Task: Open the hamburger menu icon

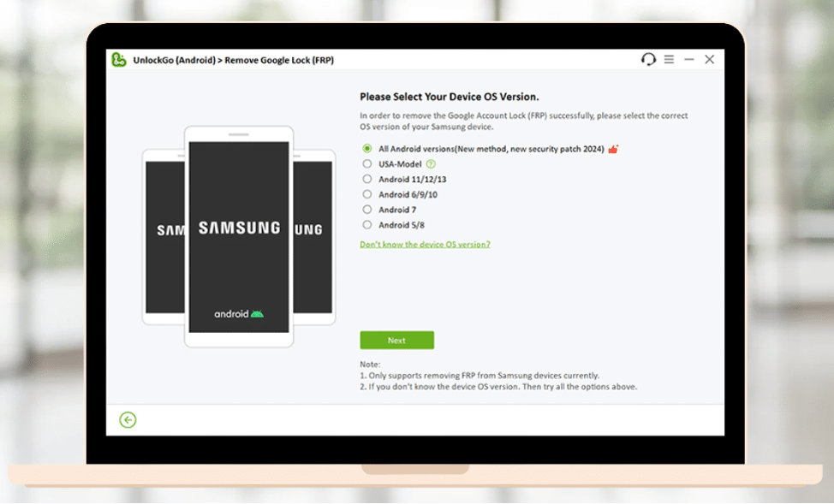Action: point(669,60)
